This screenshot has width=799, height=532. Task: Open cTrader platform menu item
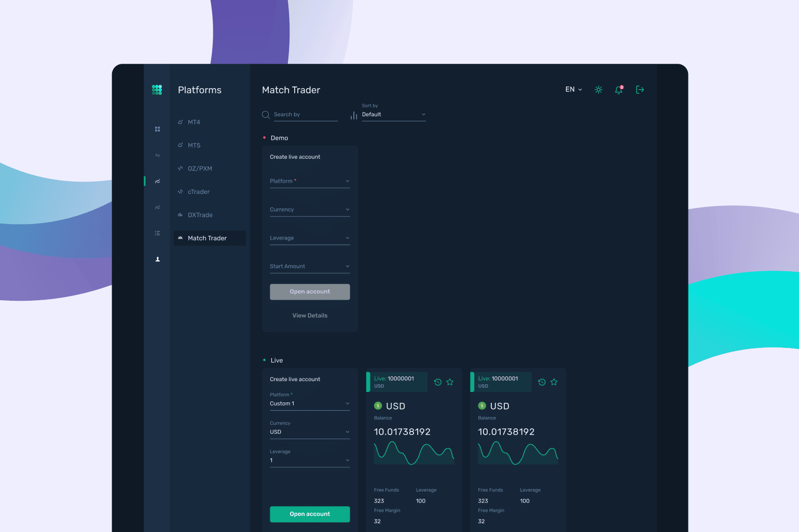[210, 192]
